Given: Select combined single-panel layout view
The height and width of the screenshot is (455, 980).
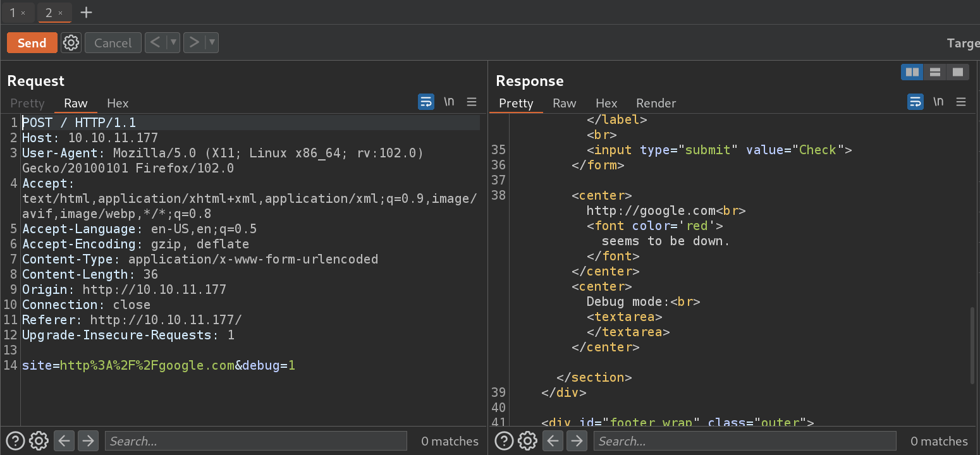Looking at the screenshot, I should [x=958, y=72].
